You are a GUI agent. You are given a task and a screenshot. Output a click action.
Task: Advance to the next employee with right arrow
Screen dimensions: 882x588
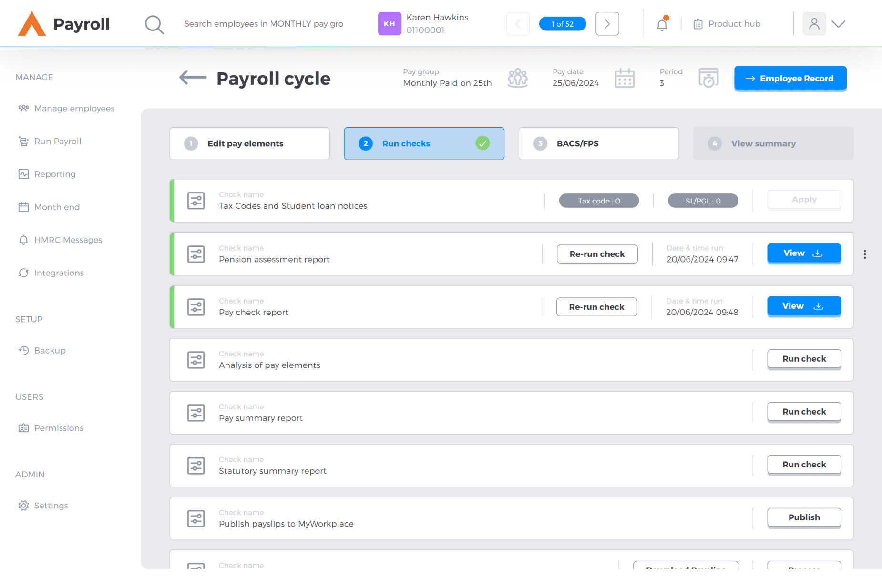click(x=607, y=23)
